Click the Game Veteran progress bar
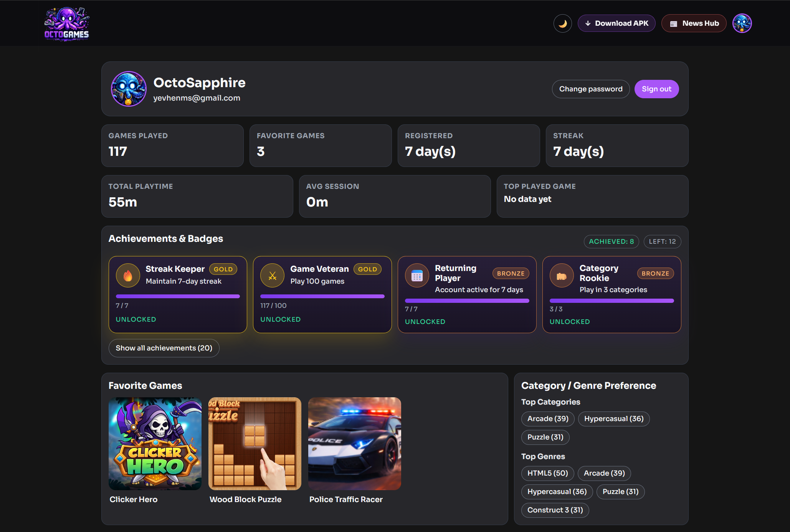 tap(322, 296)
